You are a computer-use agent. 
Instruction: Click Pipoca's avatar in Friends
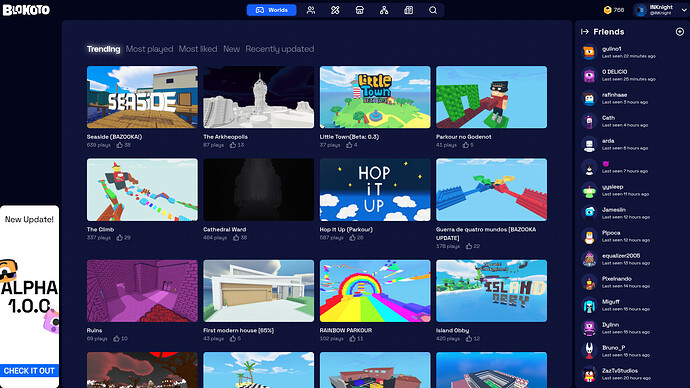(x=589, y=236)
